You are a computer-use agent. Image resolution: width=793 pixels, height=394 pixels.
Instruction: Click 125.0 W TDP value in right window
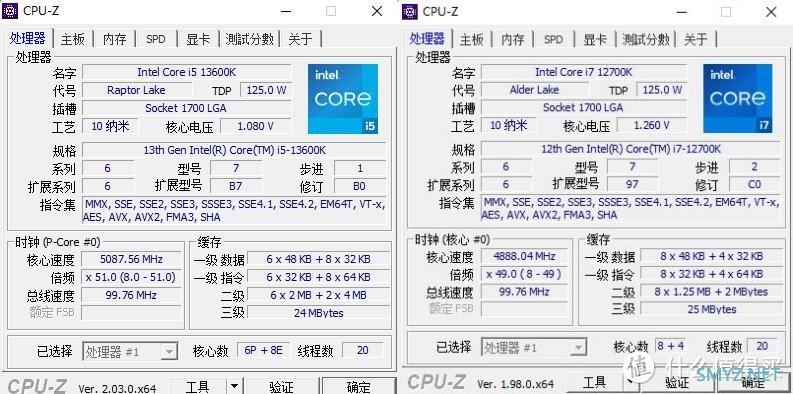click(662, 90)
